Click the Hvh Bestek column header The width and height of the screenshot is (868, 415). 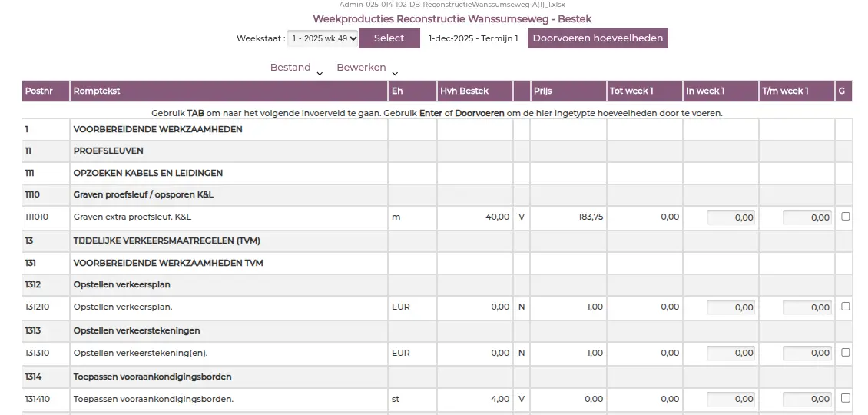click(x=475, y=91)
